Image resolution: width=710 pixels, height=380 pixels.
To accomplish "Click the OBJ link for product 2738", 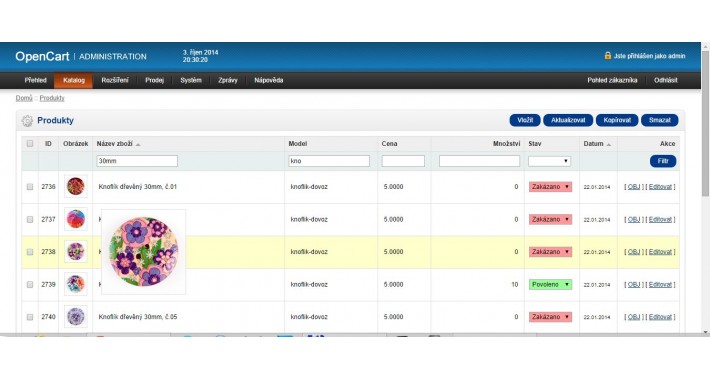I will pyautogui.click(x=634, y=252).
